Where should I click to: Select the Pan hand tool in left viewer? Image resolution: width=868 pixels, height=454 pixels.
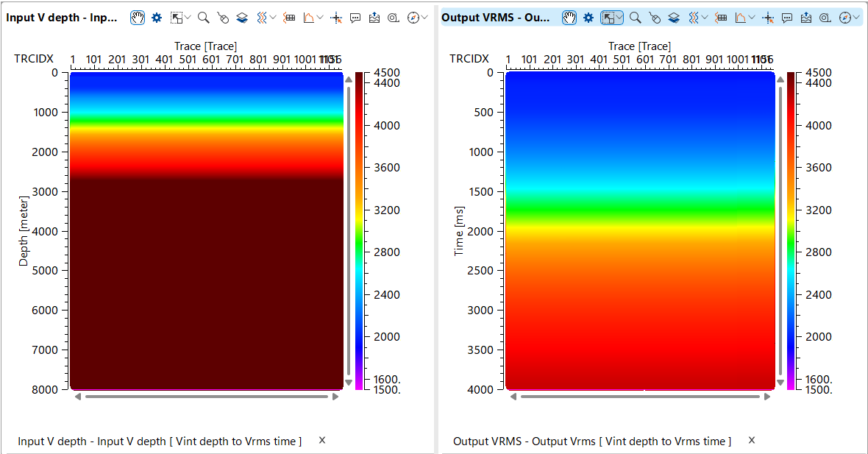click(137, 17)
